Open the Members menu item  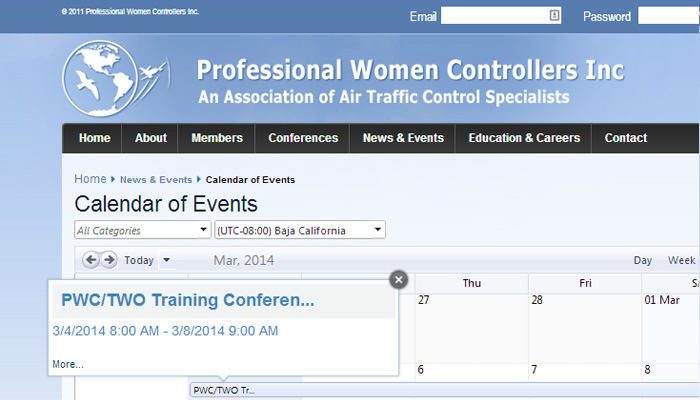click(x=217, y=138)
